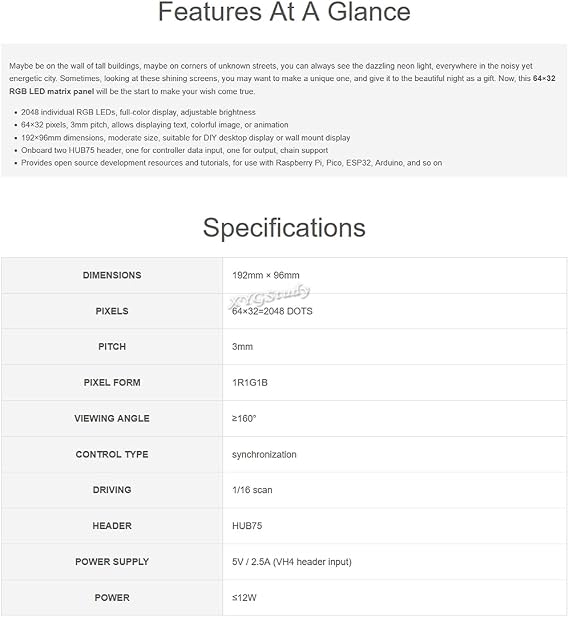Click the 2048 individual RGB LEDs bullet
Viewport: 569px width, 617px height.
(x=138, y=112)
